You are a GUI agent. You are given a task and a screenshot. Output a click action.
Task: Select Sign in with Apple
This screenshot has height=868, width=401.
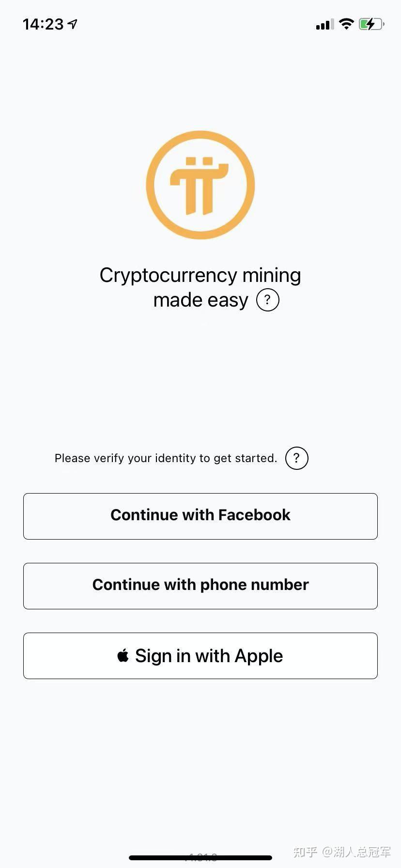(200, 656)
